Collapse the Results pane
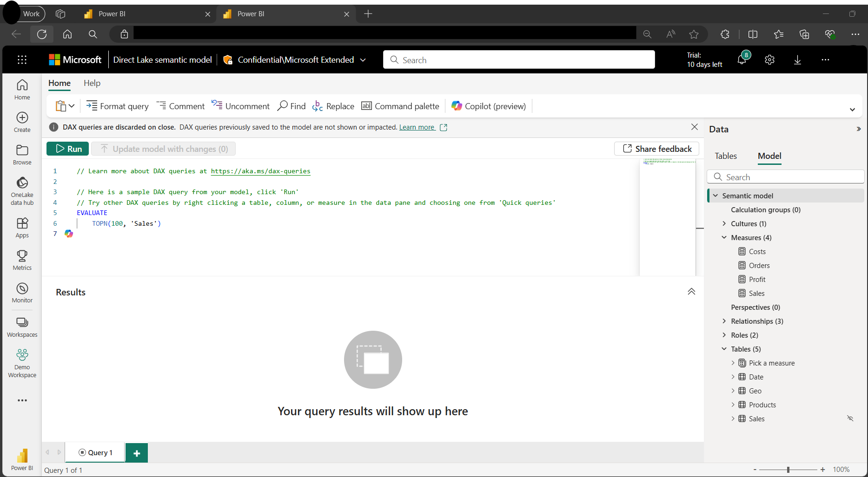The width and height of the screenshot is (868, 477). pos(691,292)
